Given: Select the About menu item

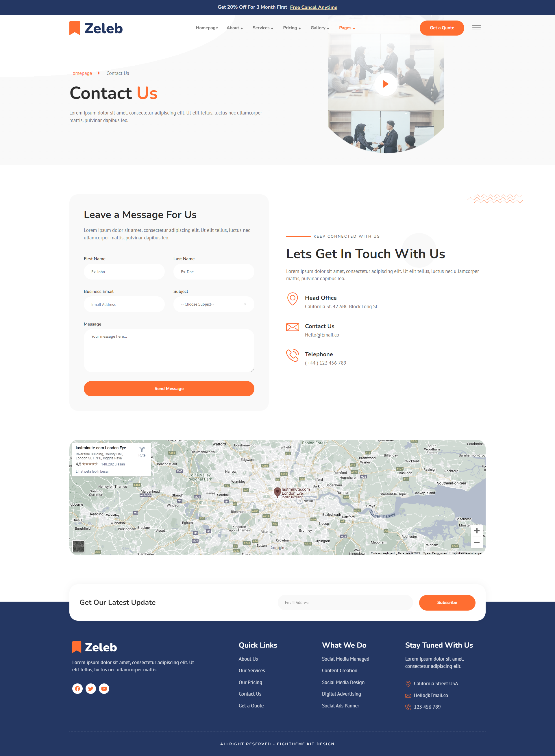Looking at the screenshot, I should (232, 27).
